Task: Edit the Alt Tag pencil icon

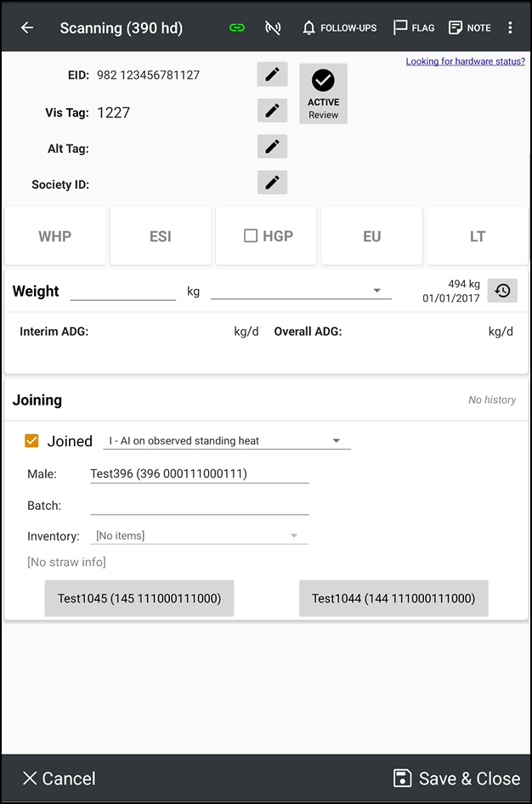Action: coord(272,147)
